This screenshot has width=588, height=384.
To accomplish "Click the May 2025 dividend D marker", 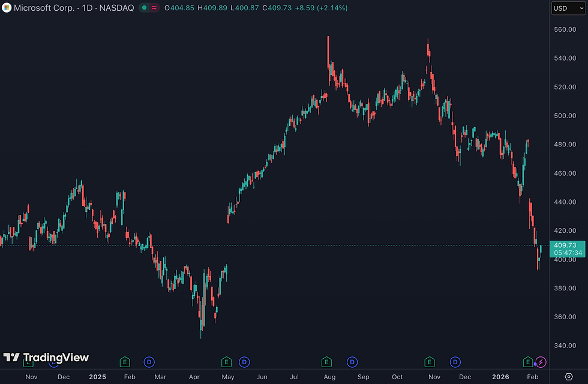I will [x=245, y=362].
